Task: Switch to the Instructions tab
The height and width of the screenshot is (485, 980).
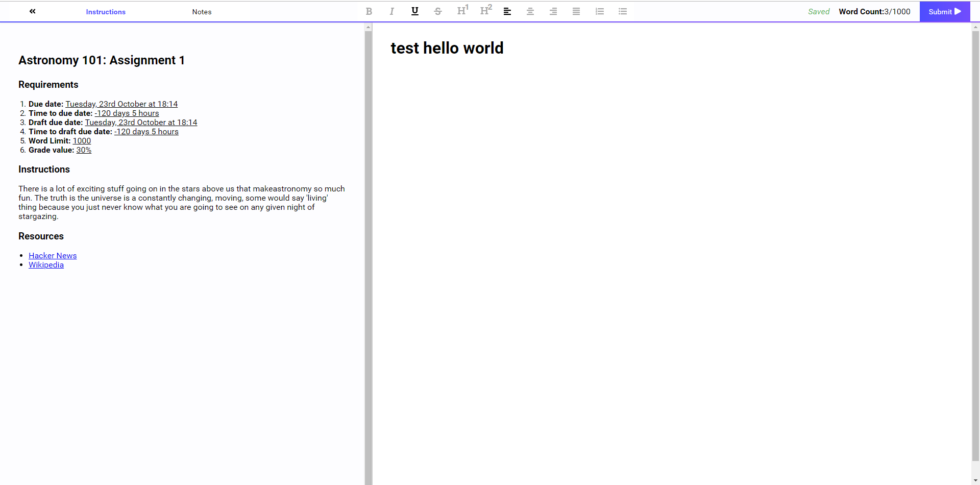Action: (106, 12)
